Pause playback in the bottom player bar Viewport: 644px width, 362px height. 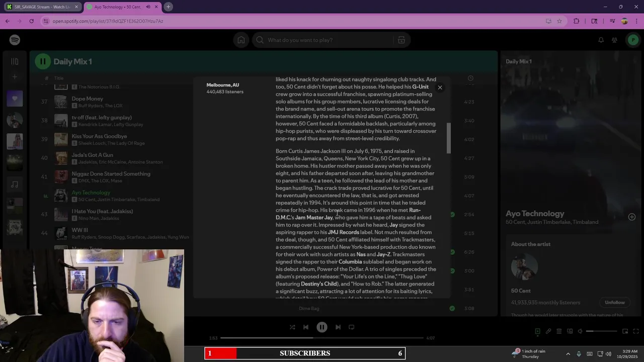(322, 327)
